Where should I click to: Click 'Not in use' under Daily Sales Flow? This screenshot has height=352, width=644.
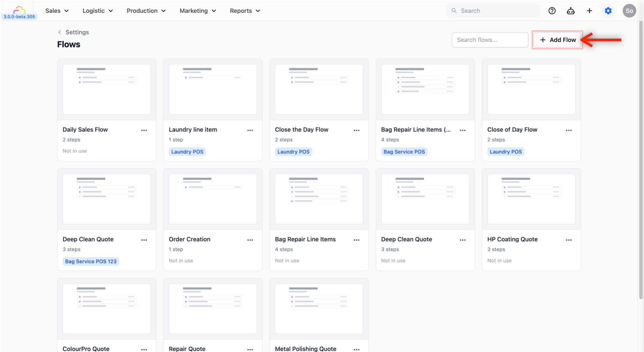[75, 151]
